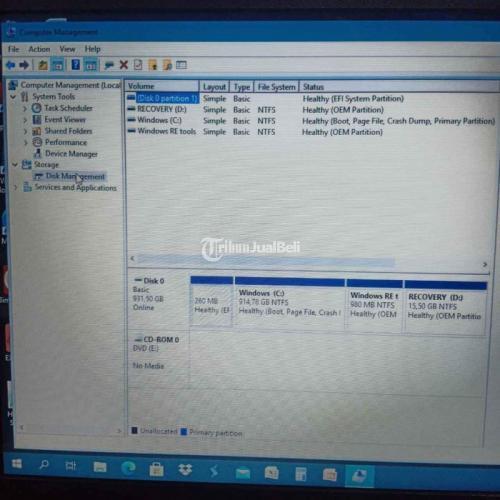Expand the Task Scheduler tree node
The width and height of the screenshot is (500, 500).
coord(25,108)
